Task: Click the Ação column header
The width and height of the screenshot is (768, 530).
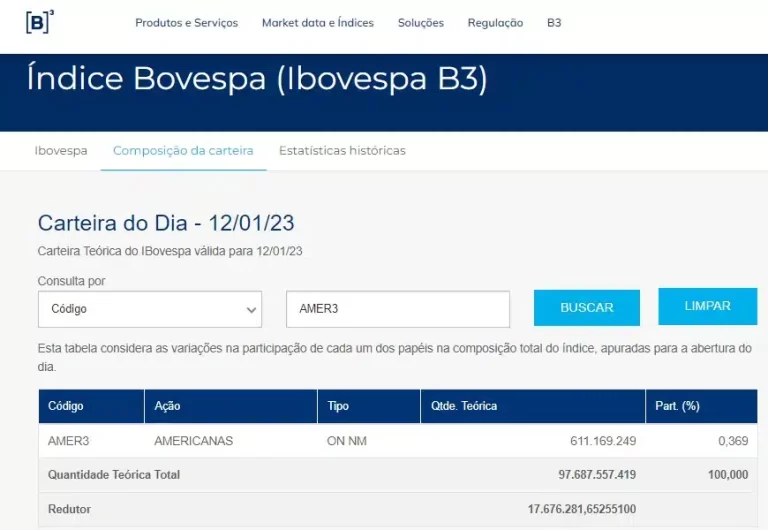Action: coord(231,406)
